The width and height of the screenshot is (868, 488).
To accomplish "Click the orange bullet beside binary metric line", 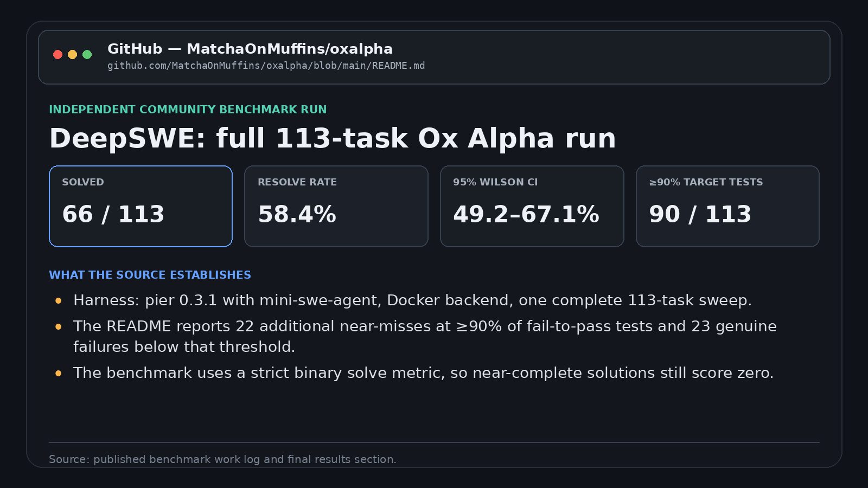I will [58, 373].
